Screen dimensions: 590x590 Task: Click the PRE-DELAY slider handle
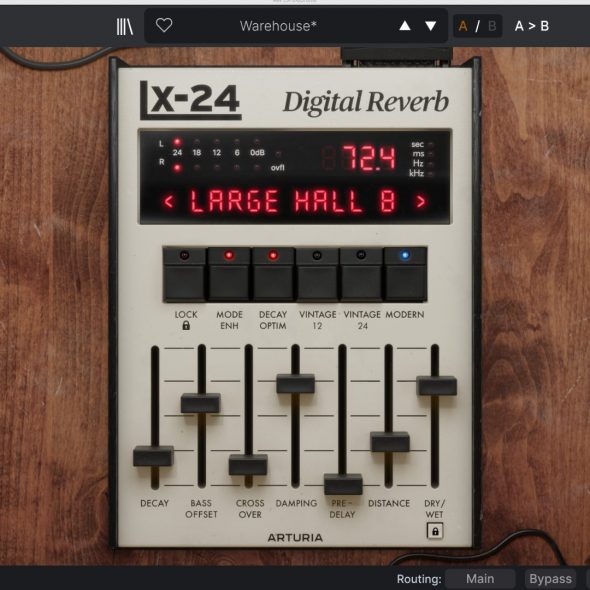(343, 484)
